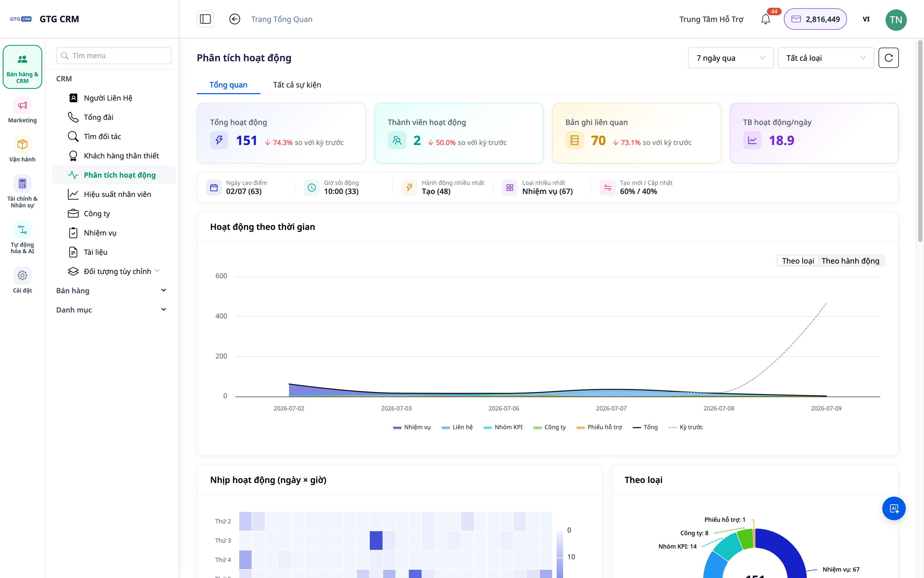Open Tài chính & Nhân sự module
The height and width of the screenshot is (578, 924).
(x=22, y=192)
